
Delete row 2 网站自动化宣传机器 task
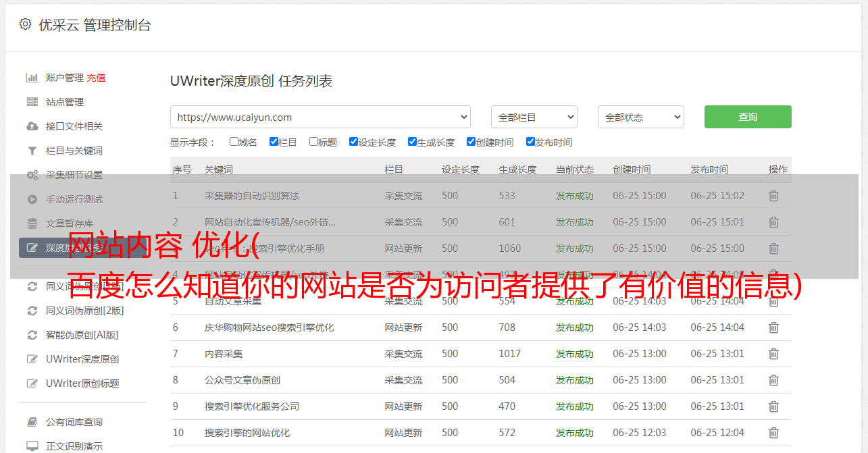774,222
